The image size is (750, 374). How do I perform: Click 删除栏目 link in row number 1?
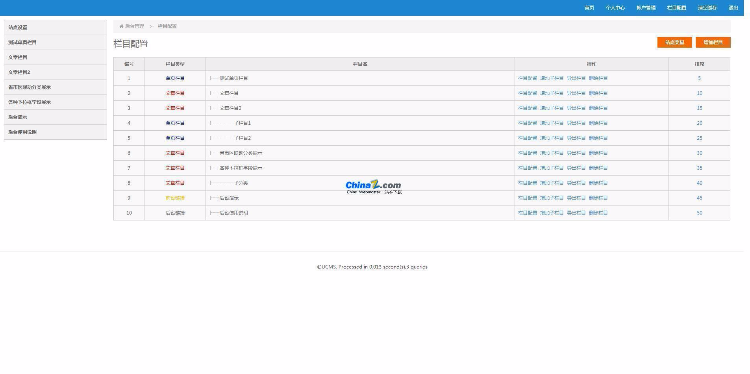[598, 78]
